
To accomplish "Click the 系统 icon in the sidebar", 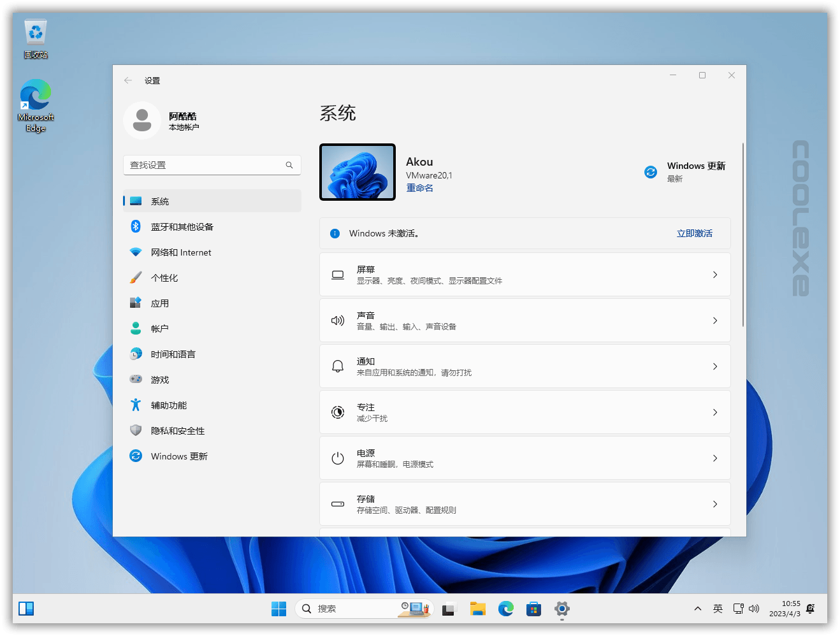I will 136,201.
